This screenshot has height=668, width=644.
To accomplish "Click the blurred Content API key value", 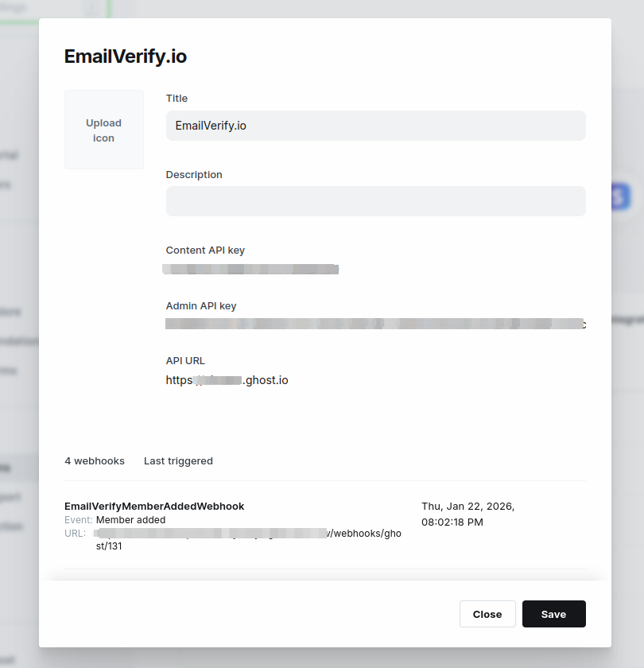I will pyautogui.click(x=250, y=270).
